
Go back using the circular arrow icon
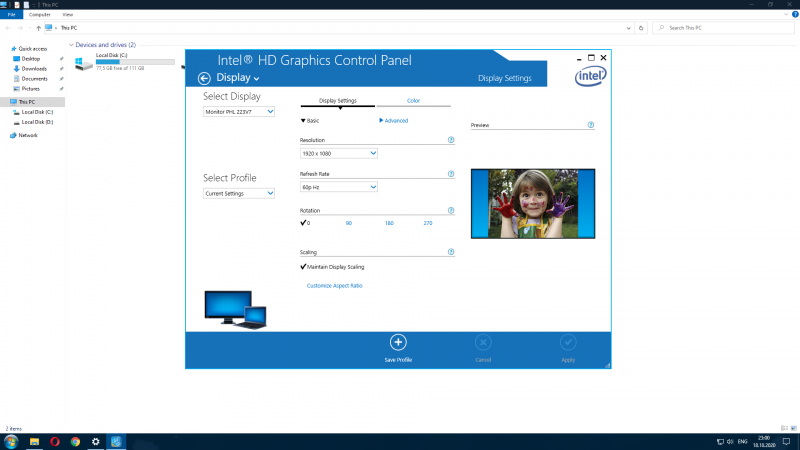[x=204, y=78]
